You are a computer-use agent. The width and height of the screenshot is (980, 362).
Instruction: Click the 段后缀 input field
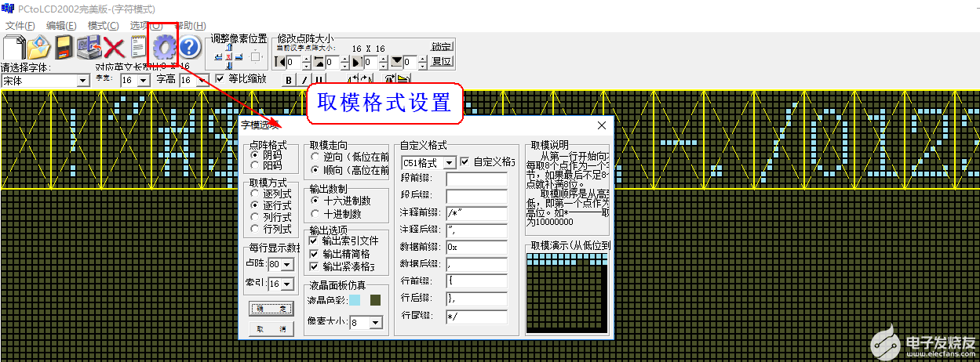click(476, 196)
